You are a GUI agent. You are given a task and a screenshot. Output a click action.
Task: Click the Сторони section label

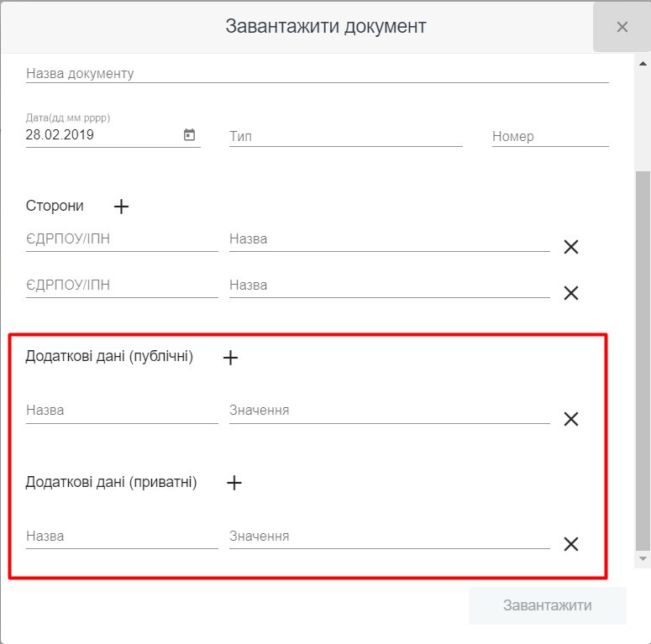55,206
